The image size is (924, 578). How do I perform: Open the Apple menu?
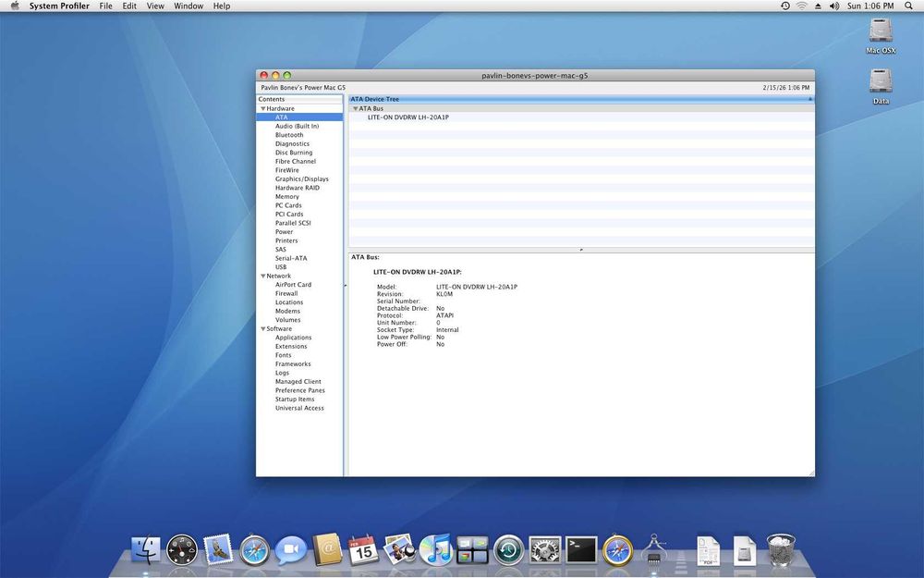tap(15, 6)
